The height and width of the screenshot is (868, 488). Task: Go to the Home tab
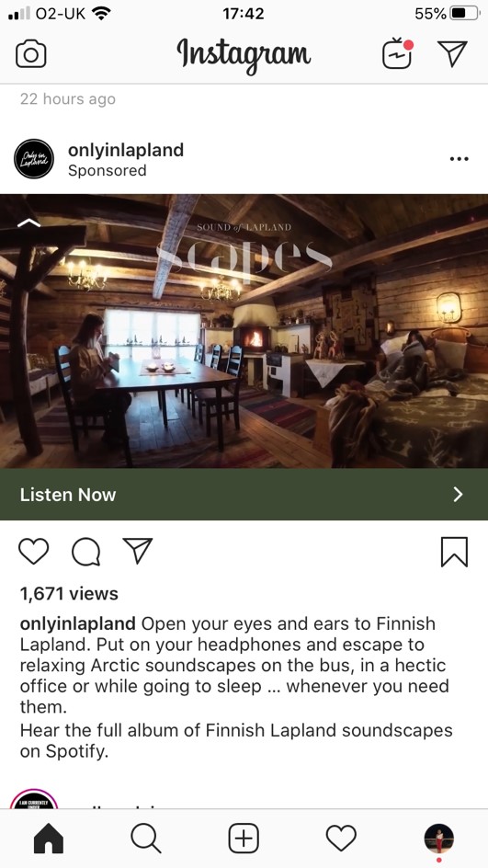pos(49,839)
